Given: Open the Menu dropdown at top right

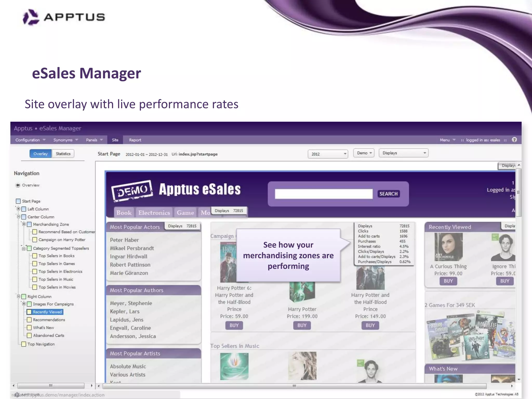Looking at the screenshot, I should pos(447,140).
